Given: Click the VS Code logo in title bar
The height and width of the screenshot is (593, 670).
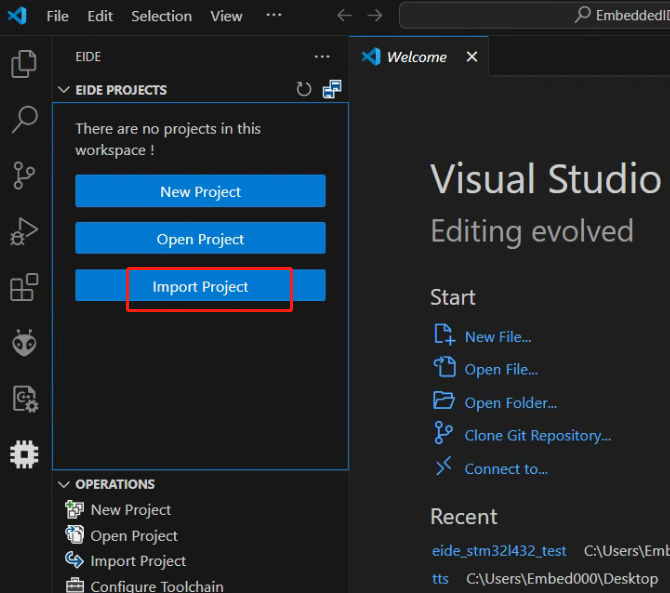Looking at the screenshot, I should (17, 16).
